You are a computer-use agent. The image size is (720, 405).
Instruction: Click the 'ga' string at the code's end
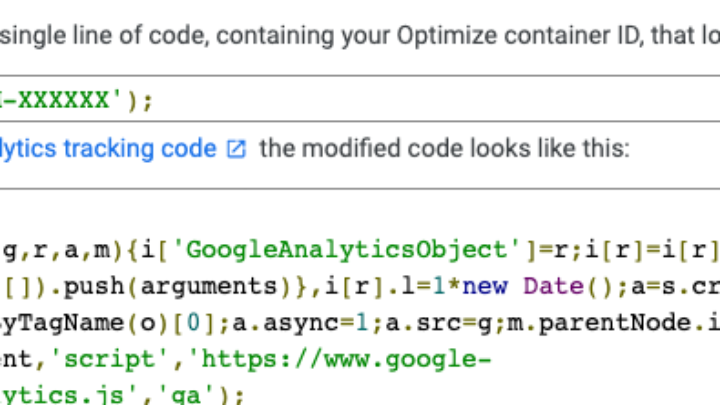186,395
